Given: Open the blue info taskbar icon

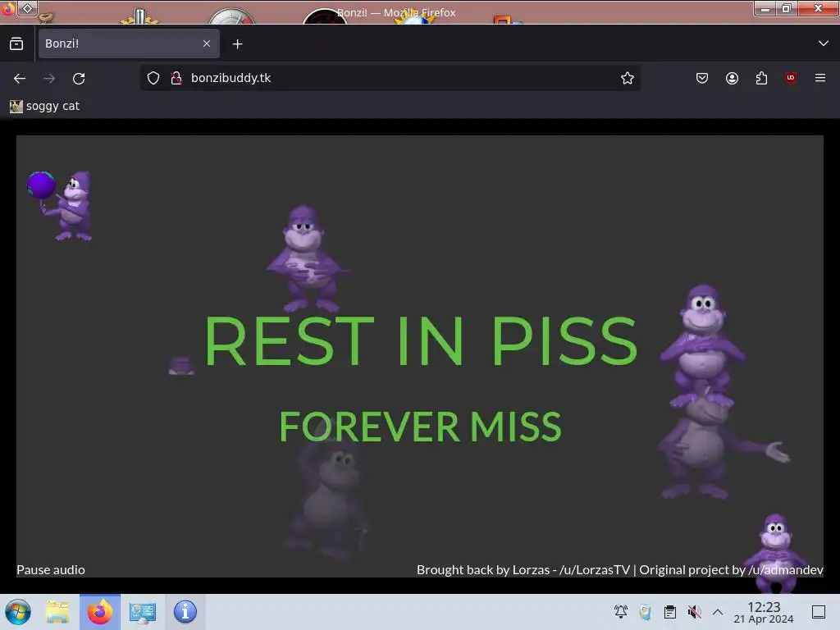Looking at the screenshot, I should click(x=185, y=612).
